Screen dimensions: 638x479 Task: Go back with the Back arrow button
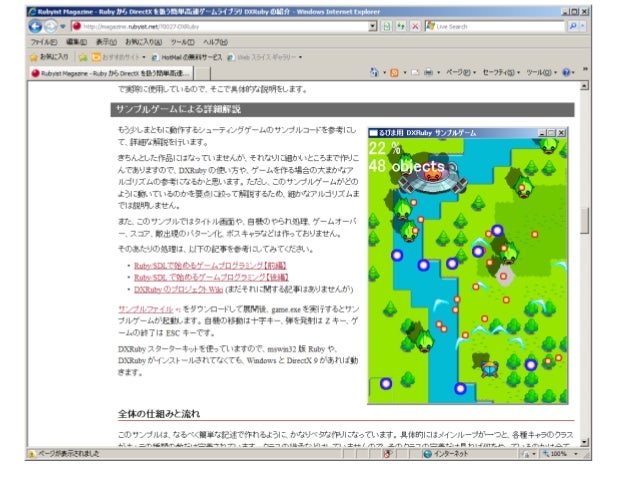(x=35, y=26)
